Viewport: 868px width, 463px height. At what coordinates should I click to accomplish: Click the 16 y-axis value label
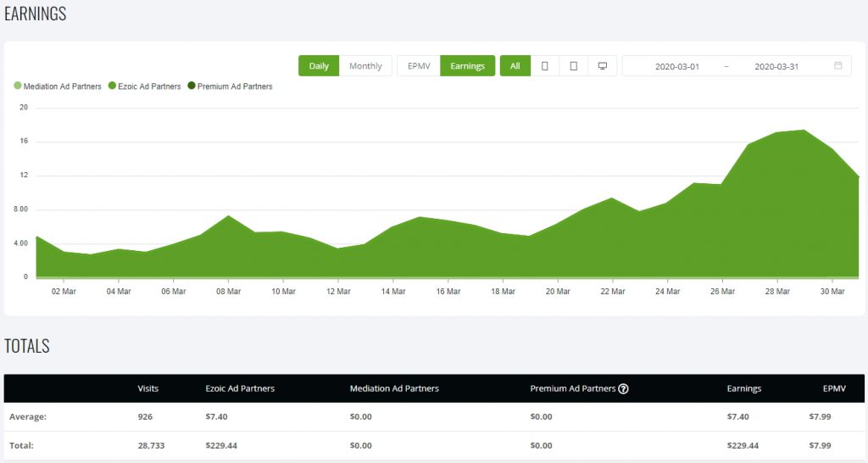24,142
